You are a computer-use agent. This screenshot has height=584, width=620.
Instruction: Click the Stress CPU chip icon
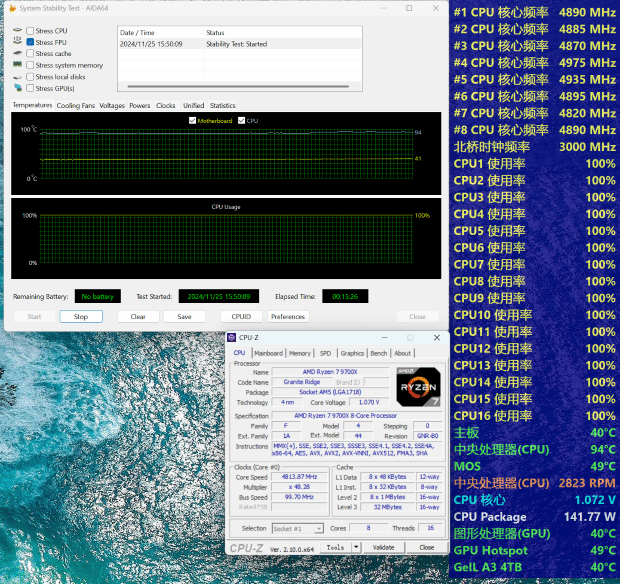click(17, 30)
